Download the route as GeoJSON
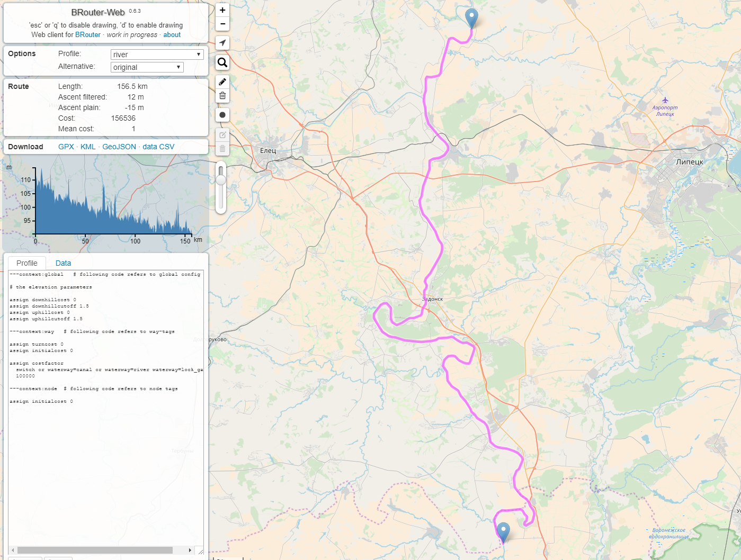This screenshot has width=741, height=560. [119, 147]
